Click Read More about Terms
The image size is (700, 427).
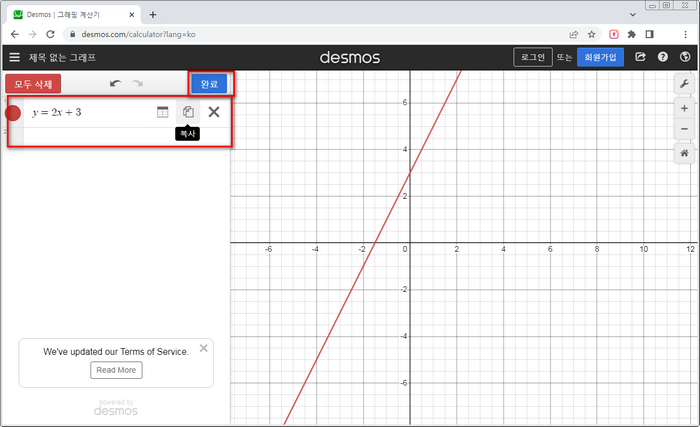pos(116,370)
